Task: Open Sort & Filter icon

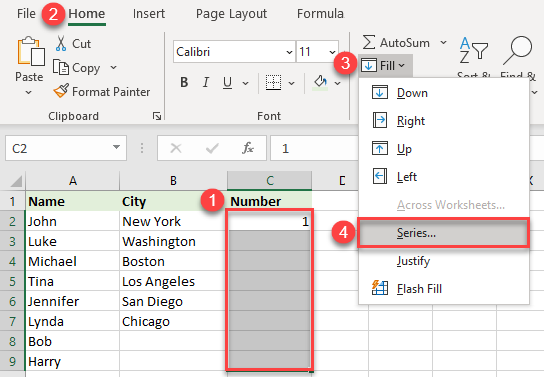Action: [474, 51]
